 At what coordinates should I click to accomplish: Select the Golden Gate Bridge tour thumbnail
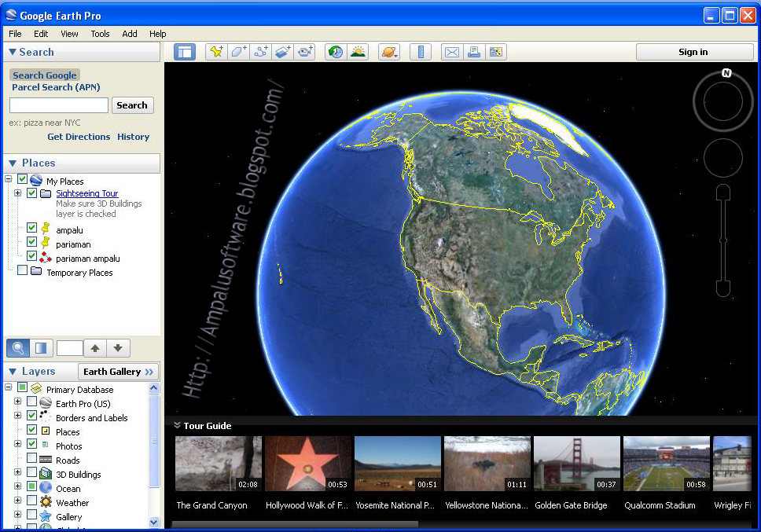pos(576,462)
